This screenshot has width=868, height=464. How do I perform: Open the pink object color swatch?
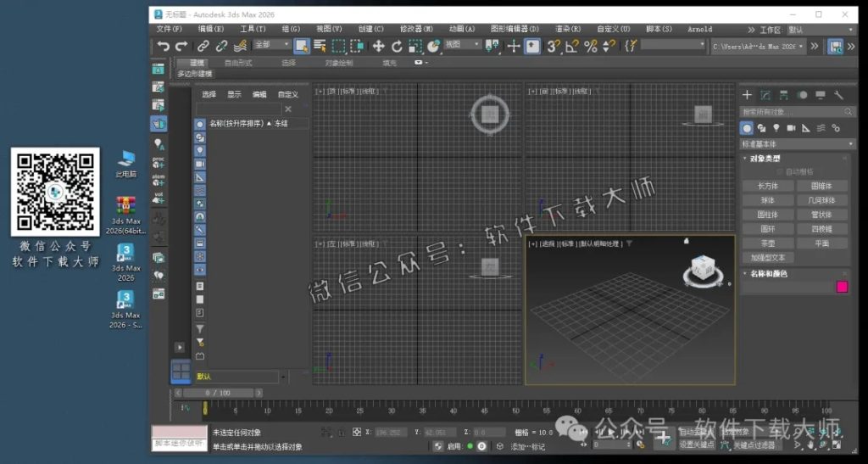(842, 287)
